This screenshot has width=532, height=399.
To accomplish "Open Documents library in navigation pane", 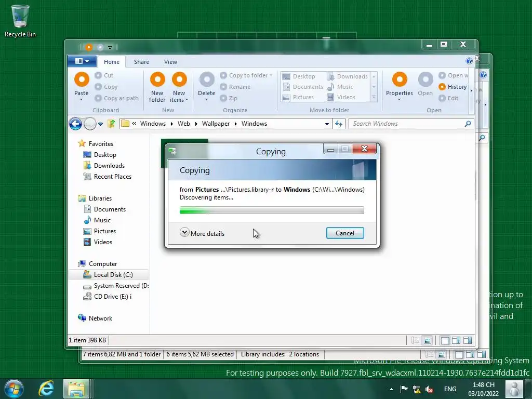I will coord(110,209).
